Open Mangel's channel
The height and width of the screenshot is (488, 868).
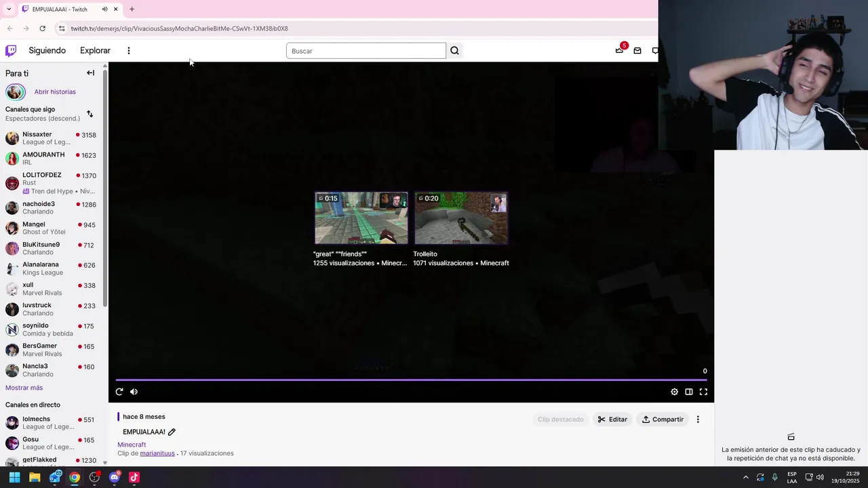(x=51, y=228)
